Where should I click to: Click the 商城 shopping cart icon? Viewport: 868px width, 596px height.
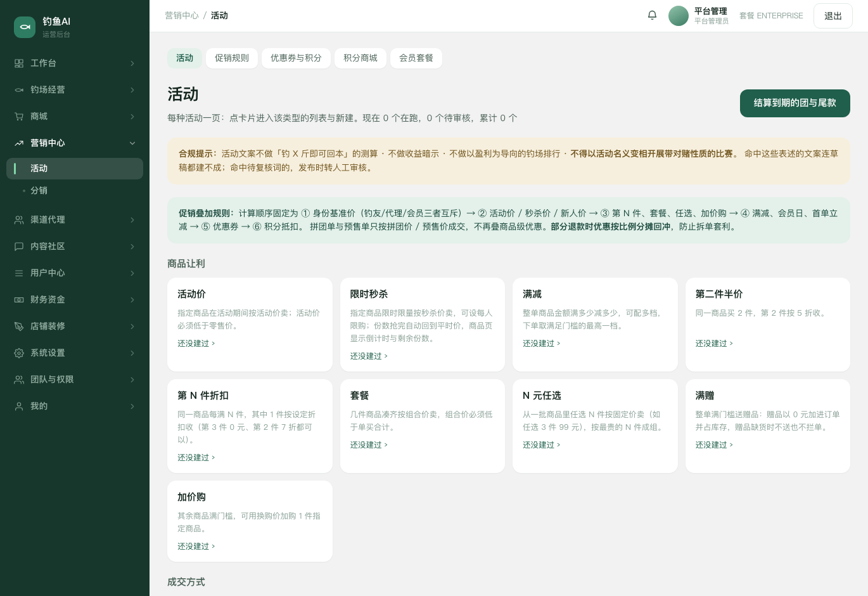click(19, 117)
